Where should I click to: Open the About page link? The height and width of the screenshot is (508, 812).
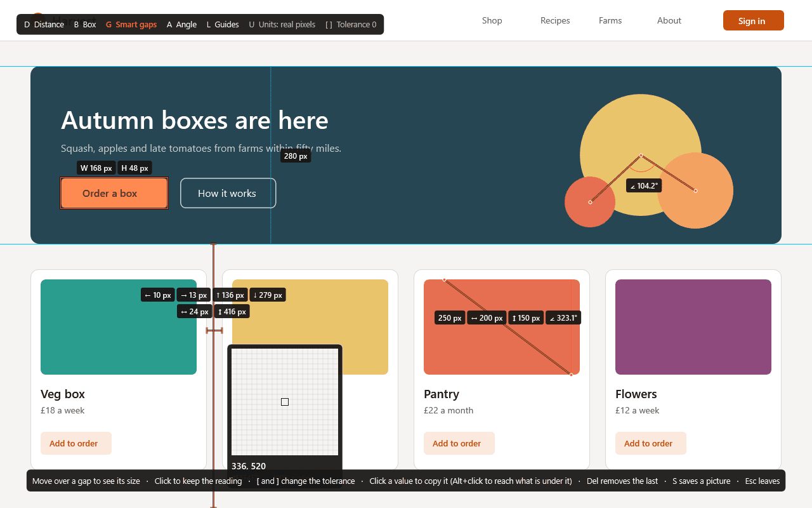[669, 21]
